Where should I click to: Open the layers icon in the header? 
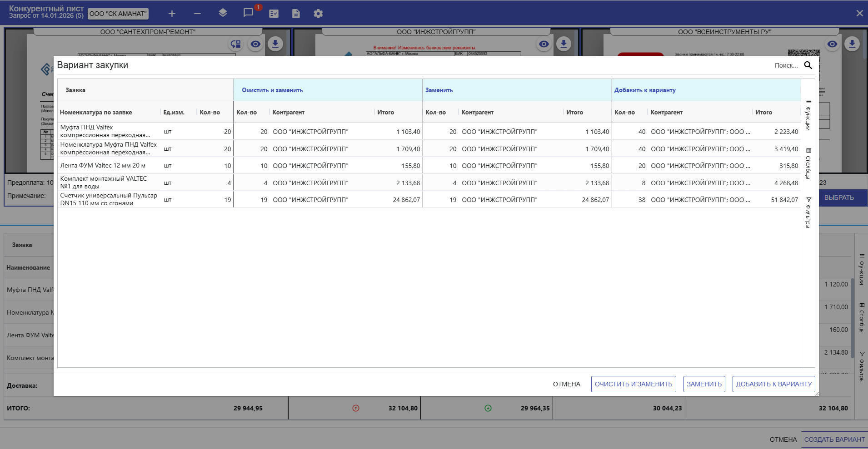[223, 13]
